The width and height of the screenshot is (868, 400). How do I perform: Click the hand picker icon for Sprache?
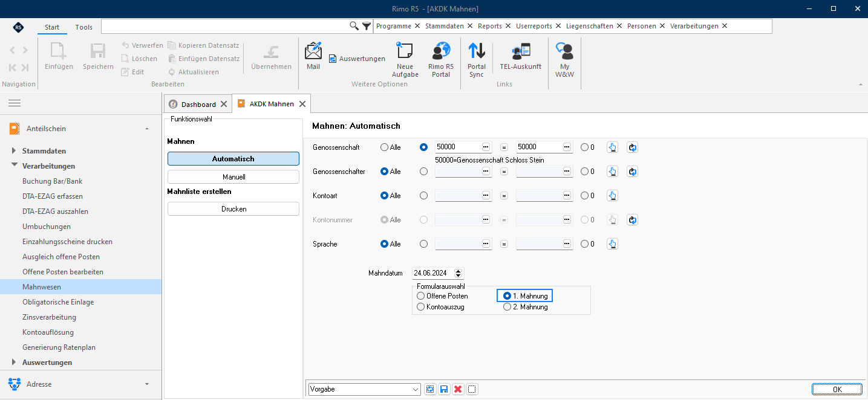612,244
